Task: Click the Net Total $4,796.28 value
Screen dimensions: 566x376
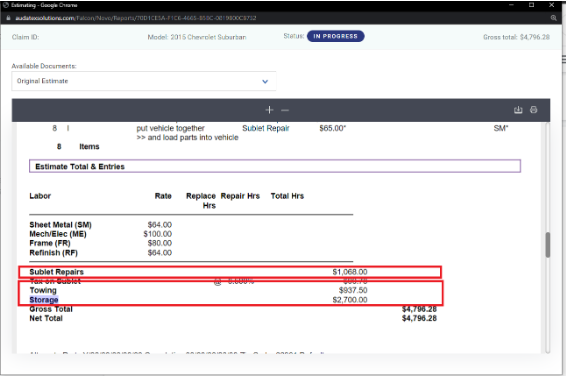Action: click(x=419, y=318)
